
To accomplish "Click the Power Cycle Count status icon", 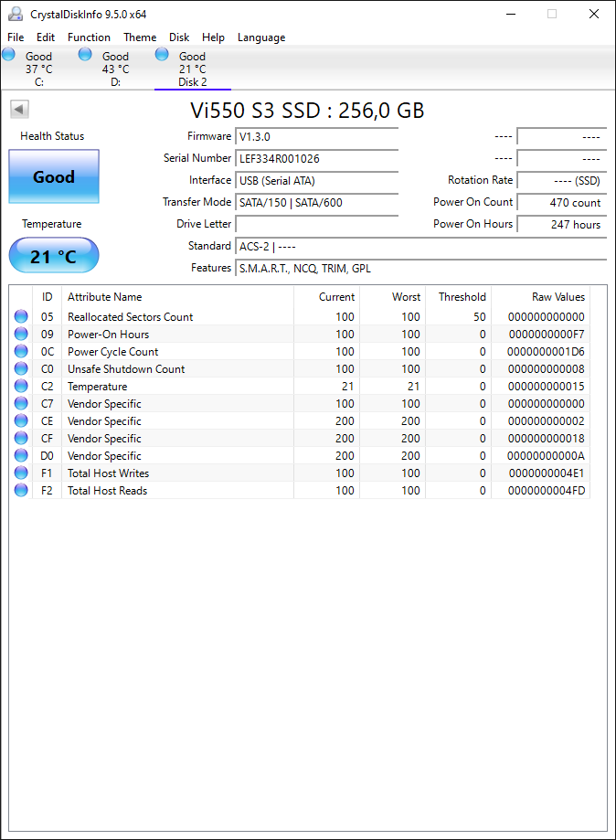I will pyautogui.click(x=21, y=351).
